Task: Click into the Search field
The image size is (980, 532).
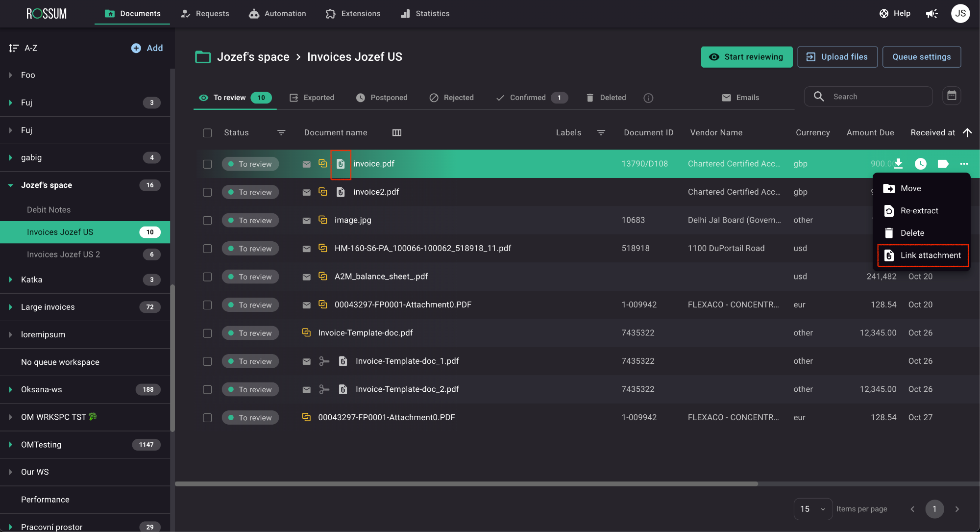Action: 877,97
